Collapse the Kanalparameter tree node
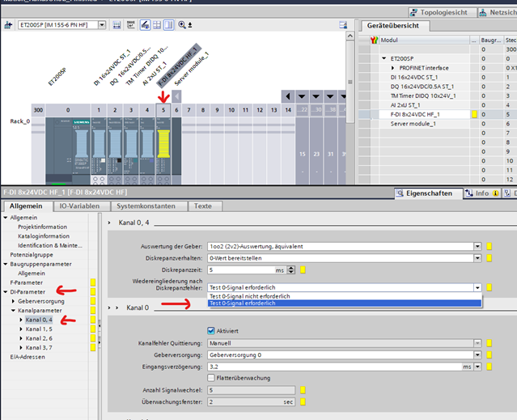Viewport: 517px width, 420px height. [14, 310]
